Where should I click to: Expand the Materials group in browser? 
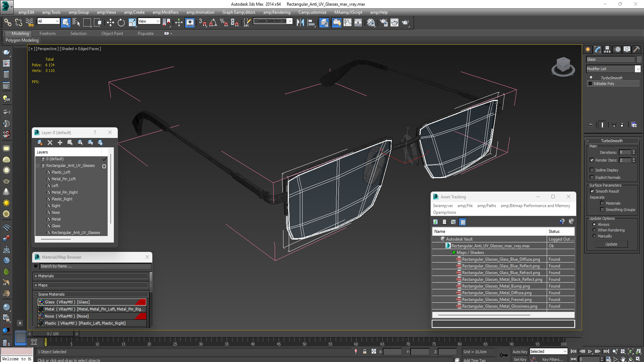pos(36,276)
